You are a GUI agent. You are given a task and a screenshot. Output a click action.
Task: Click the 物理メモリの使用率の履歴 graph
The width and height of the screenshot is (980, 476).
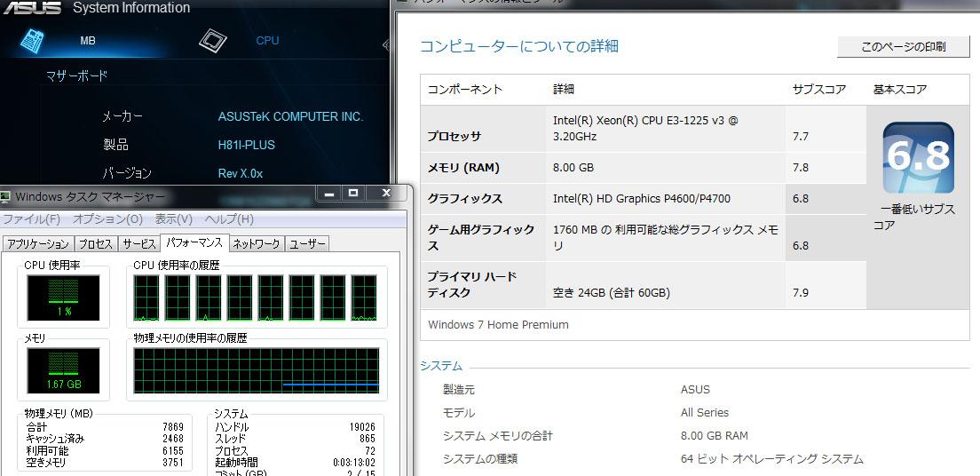[x=257, y=371]
